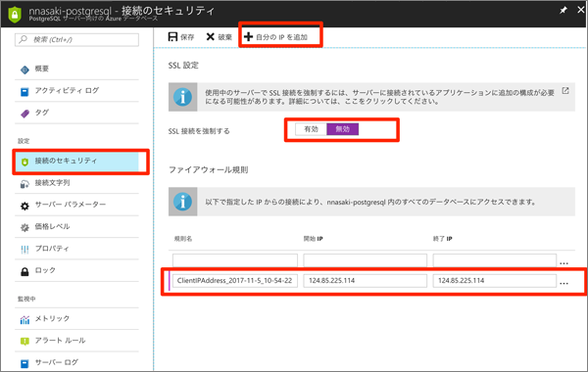Click the 破棄 discard button label
The image size is (588, 372).
225,37
